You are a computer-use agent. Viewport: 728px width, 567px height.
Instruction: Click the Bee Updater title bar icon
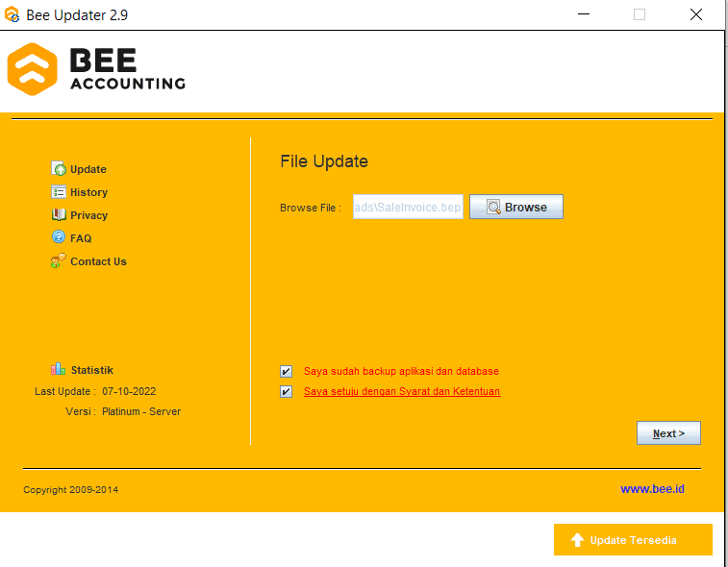(13, 14)
